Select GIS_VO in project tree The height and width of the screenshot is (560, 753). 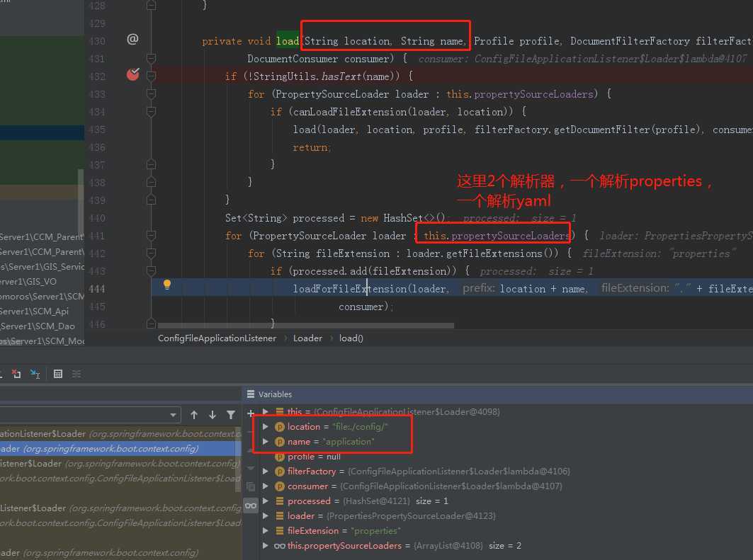pyautogui.click(x=28, y=282)
